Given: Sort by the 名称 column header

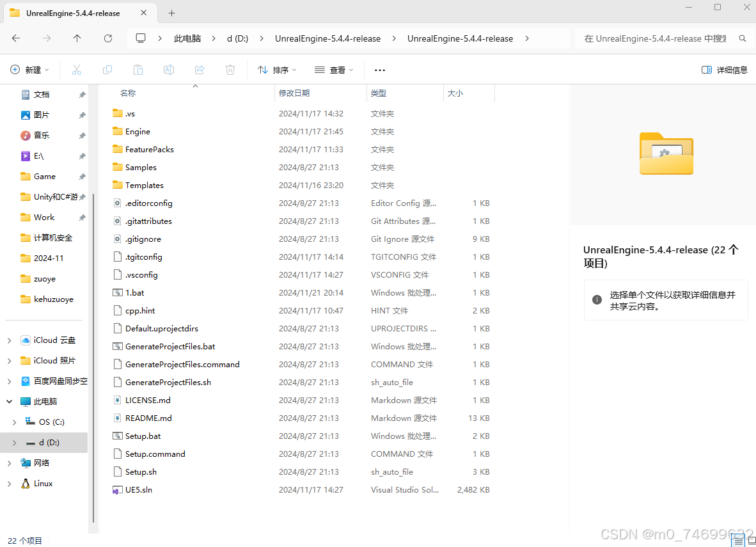Looking at the screenshot, I should coord(128,93).
